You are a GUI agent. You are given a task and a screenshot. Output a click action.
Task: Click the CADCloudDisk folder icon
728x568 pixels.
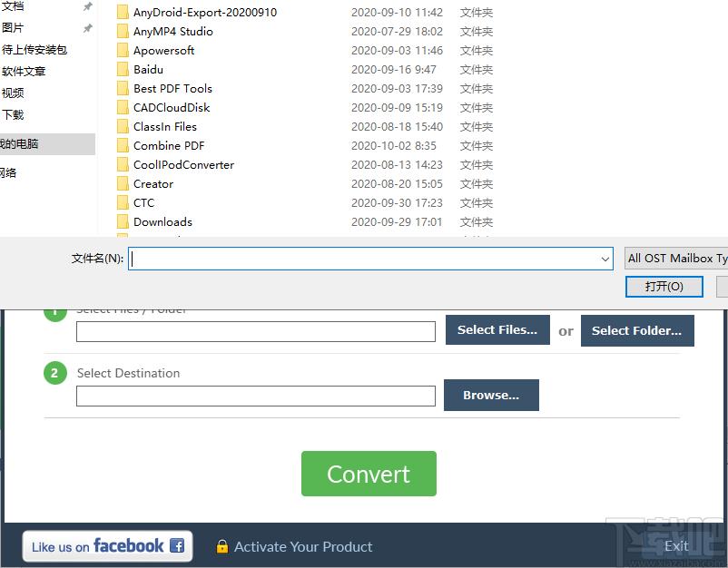tap(123, 107)
